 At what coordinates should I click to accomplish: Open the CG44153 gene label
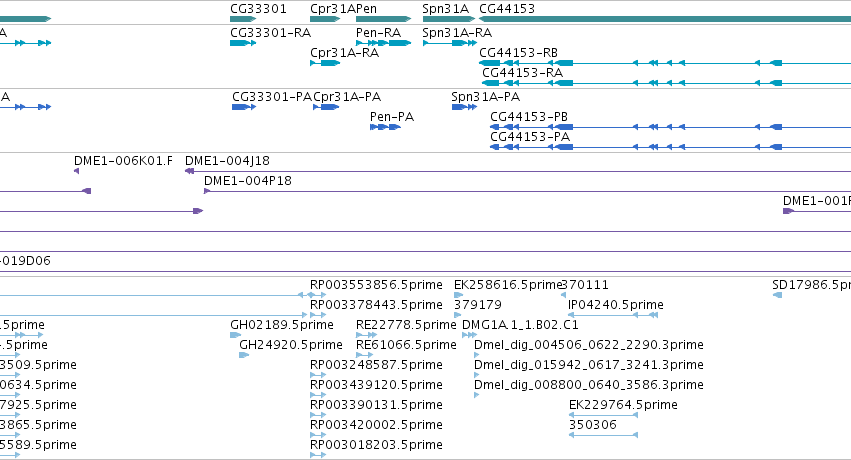507,9
